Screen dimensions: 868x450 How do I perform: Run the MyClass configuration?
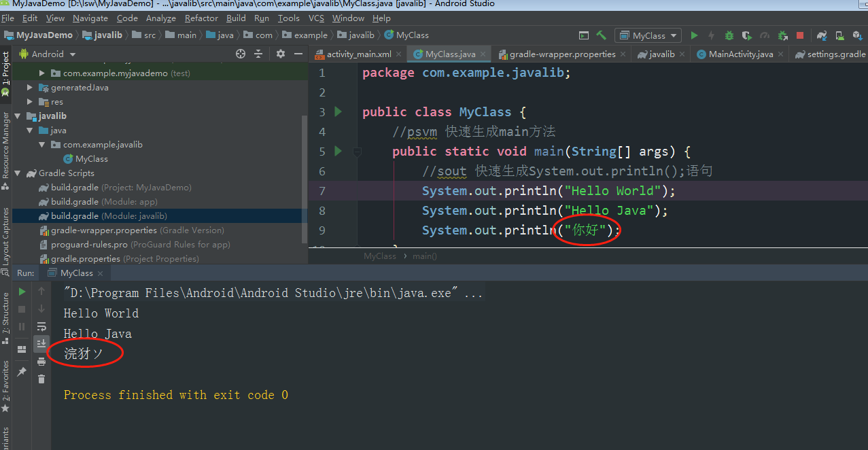[694, 35]
